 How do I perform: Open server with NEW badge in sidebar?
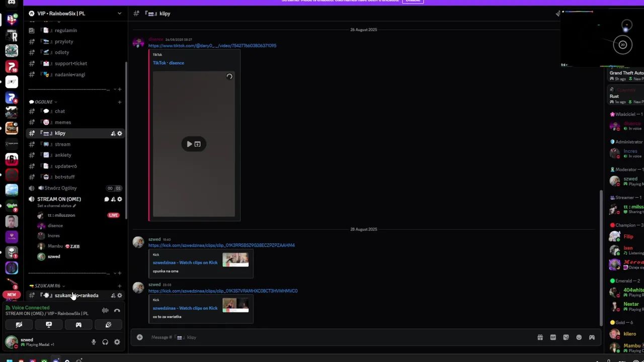pyautogui.click(x=12, y=294)
